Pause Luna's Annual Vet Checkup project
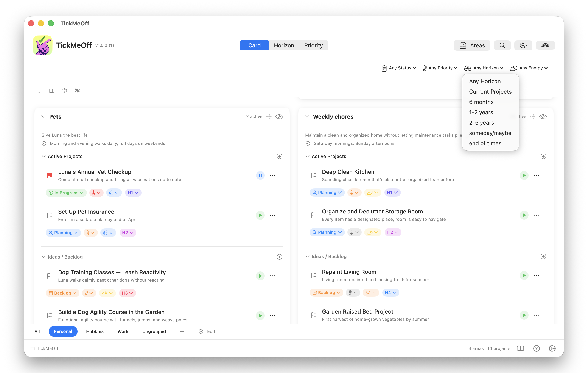This screenshot has height=389, width=588. click(x=260, y=175)
